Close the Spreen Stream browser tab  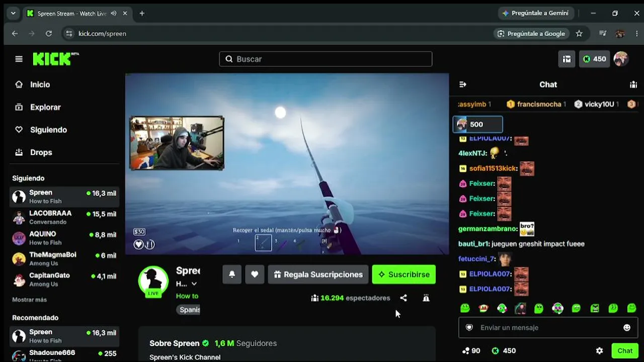coord(125,14)
